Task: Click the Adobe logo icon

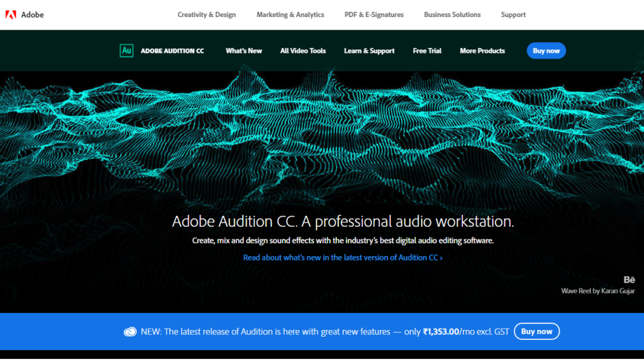Action: pos(11,15)
